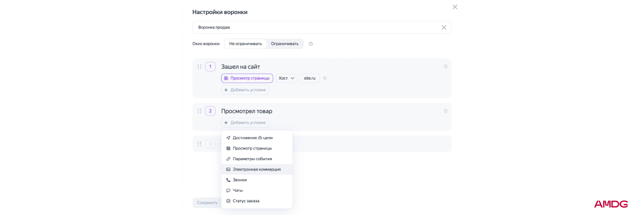The height and width of the screenshot is (215, 644).
Task: Grab the drag handle of step 2
Action: 199,111
